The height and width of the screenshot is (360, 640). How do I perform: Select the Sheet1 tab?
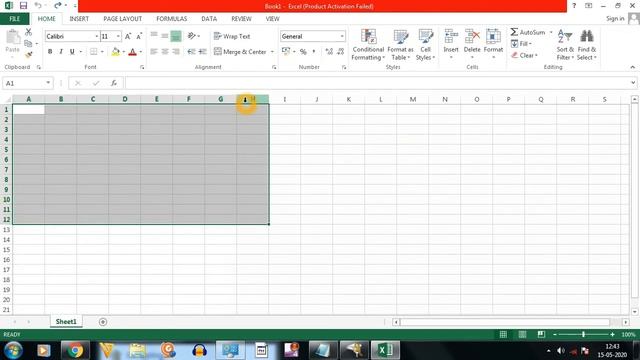click(66, 322)
